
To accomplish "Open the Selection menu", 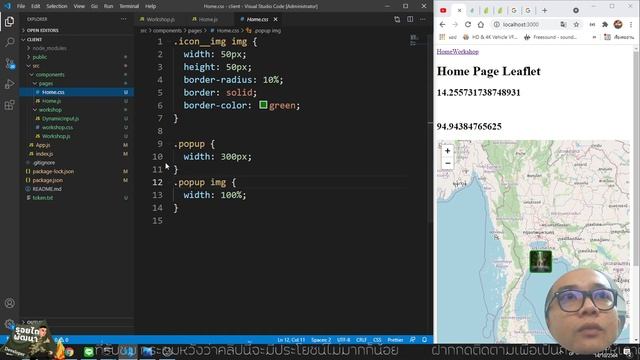I will (57, 6).
